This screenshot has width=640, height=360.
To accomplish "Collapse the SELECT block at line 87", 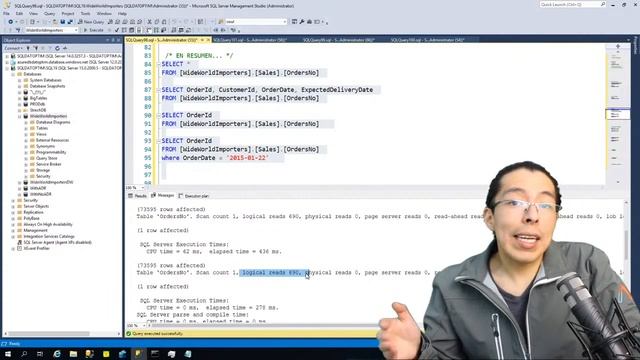I will point(158,90).
